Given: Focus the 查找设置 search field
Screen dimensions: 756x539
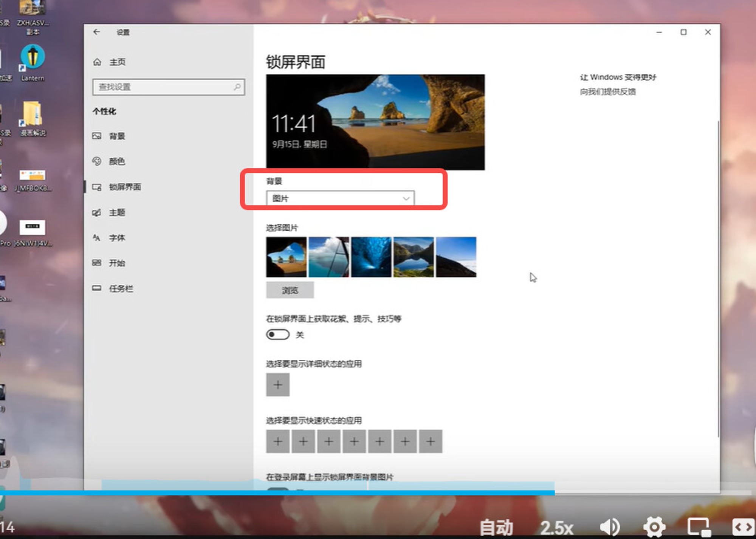Looking at the screenshot, I should [169, 87].
